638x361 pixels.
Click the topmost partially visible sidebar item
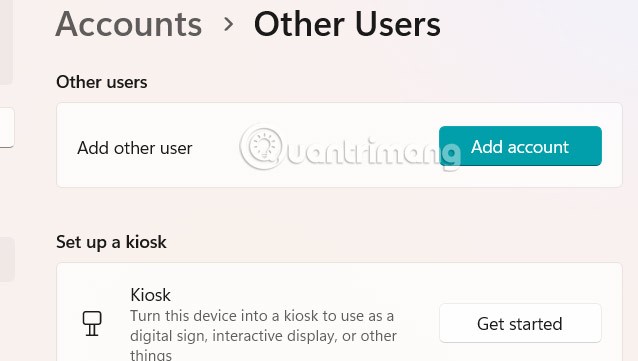(6, 42)
